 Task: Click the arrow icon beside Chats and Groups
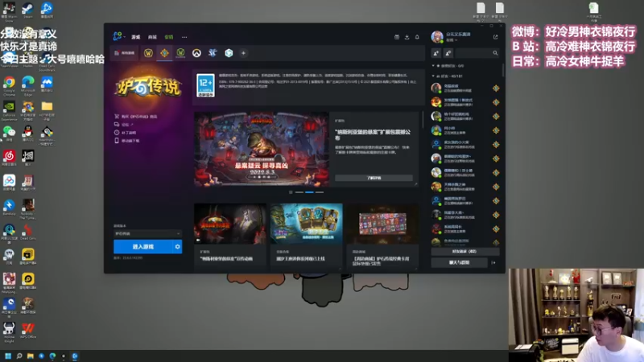coord(493,262)
